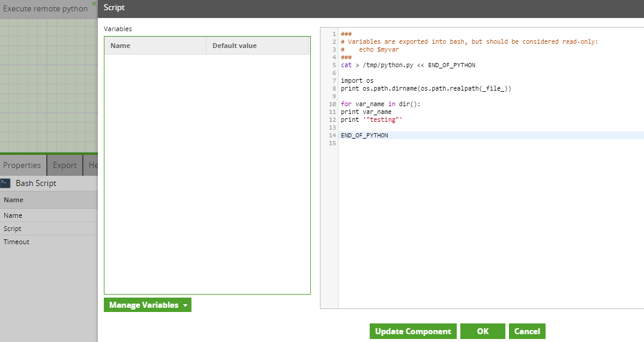This screenshot has height=342, width=644.
Task: Click the 'print var_name' line
Action: pyautogui.click(x=366, y=112)
